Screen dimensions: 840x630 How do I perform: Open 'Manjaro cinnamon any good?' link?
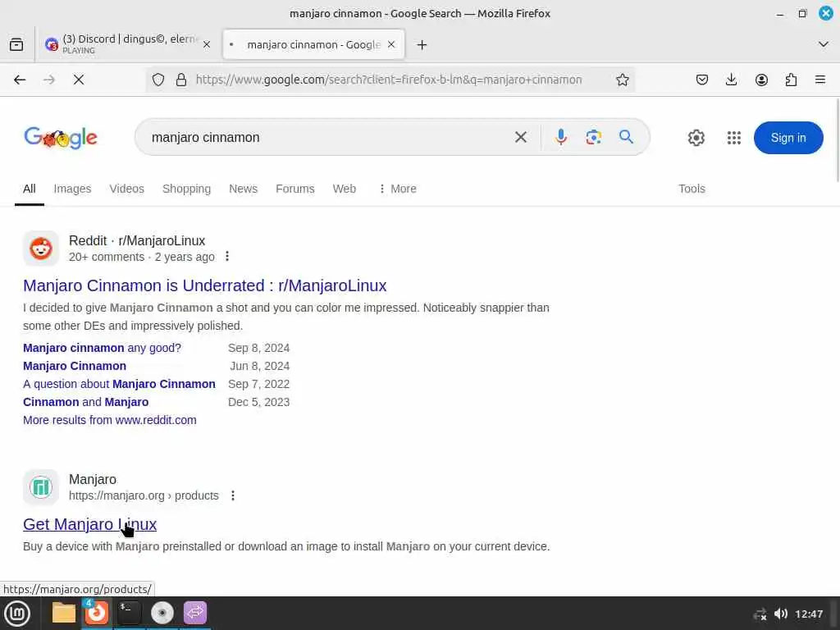pyautogui.click(x=102, y=348)
